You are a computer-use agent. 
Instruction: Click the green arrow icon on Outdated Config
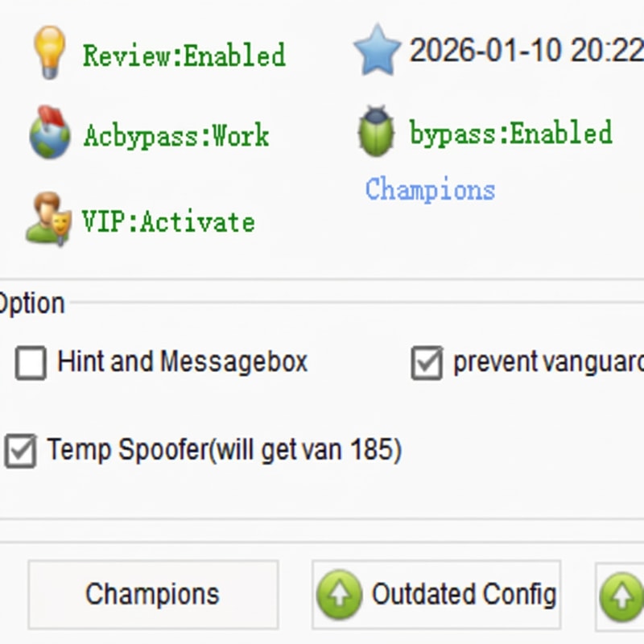click(x=340, y=595)
